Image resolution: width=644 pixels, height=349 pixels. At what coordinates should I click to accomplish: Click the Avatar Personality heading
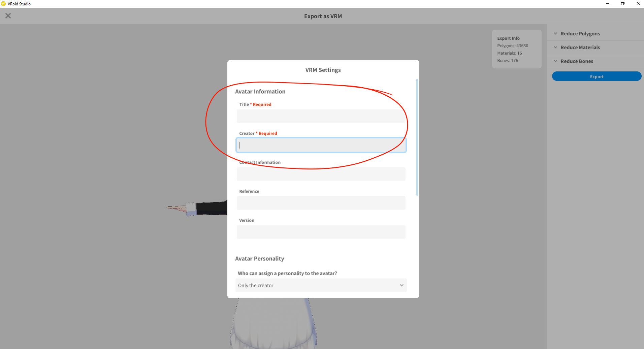(x=259, y=259)
